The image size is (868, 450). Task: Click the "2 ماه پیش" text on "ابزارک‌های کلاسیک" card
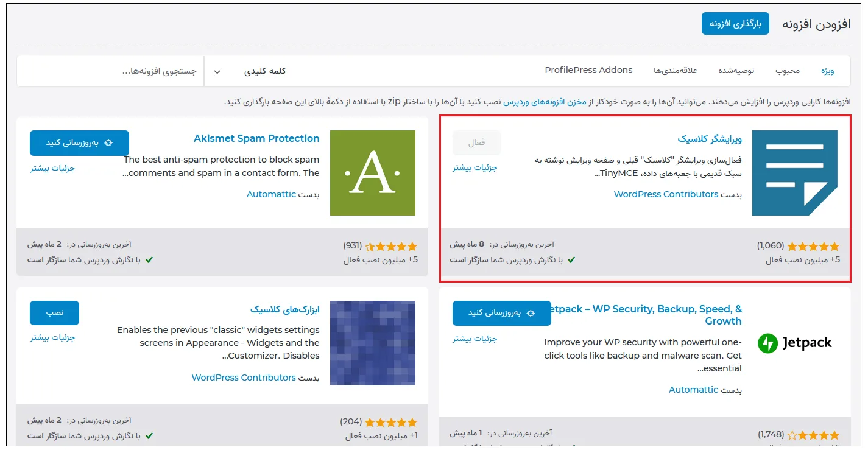44,420
